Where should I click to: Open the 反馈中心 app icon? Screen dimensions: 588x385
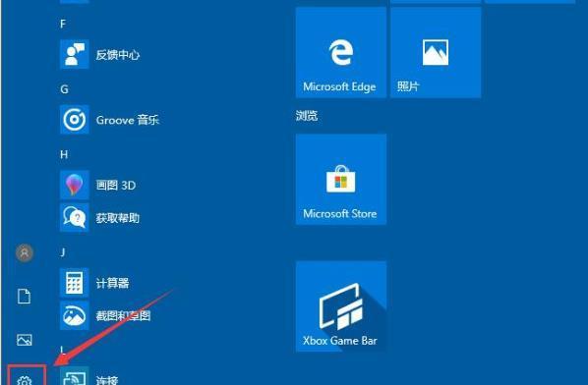pyautogui.click(x=75, y=54)
